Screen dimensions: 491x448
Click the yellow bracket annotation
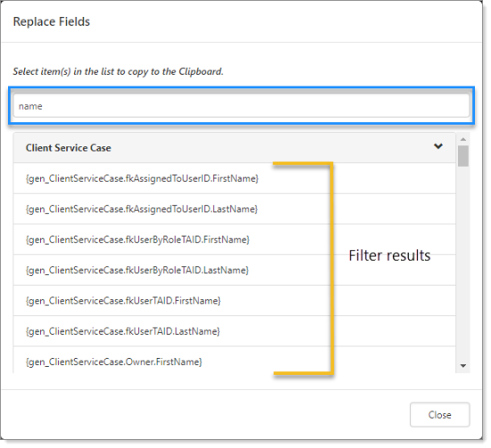[x=331, y=269]
